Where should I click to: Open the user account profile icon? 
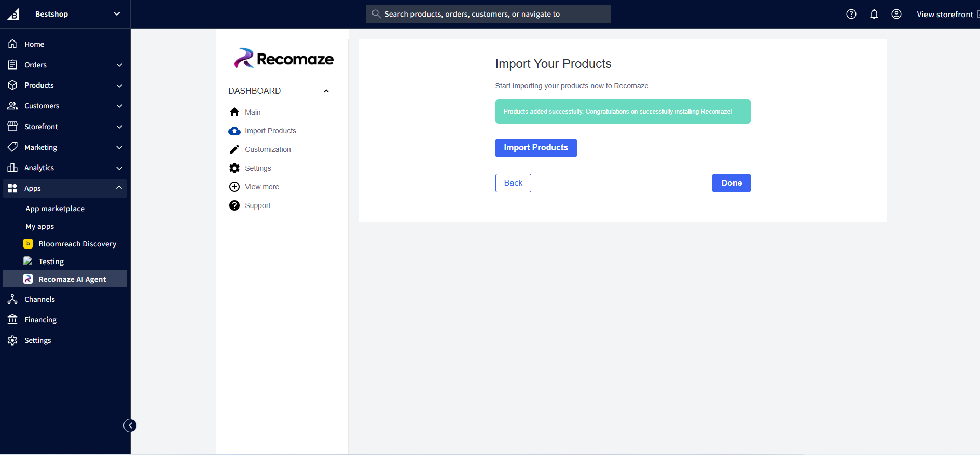(x=896, y=14)
